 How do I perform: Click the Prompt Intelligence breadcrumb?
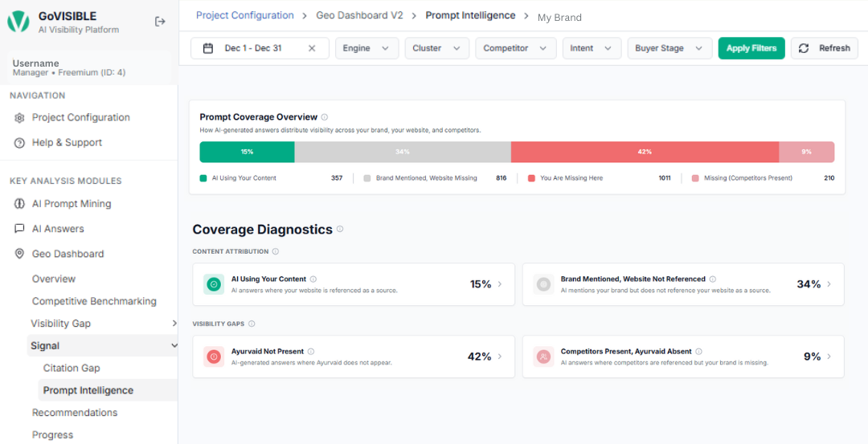[x=470, y=15]
